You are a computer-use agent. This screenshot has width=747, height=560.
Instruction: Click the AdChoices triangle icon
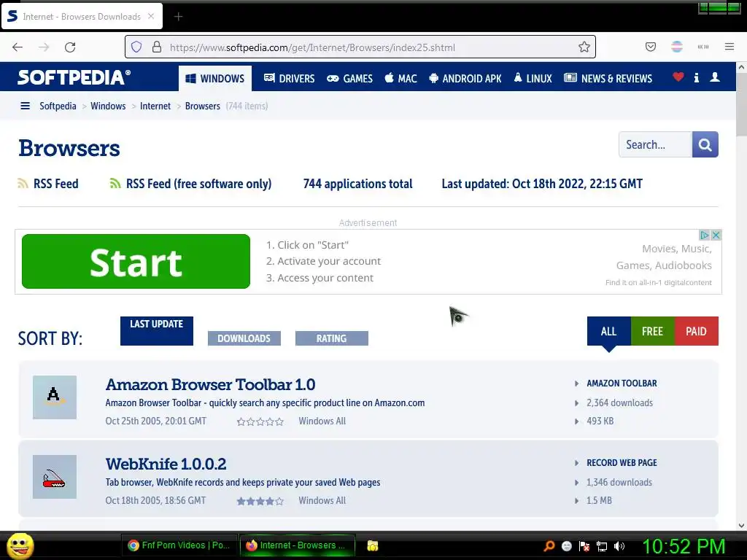coord(704,236)
